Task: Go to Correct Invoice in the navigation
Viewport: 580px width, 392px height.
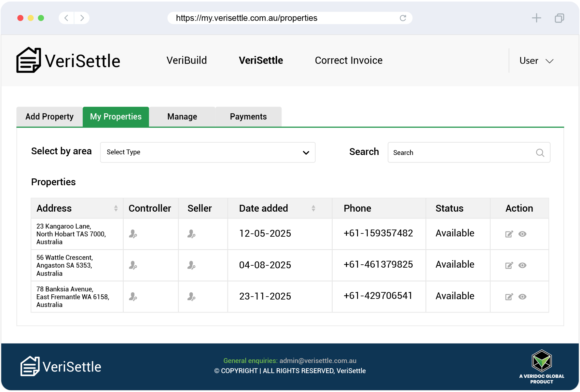Action: (x=349, y=61)
